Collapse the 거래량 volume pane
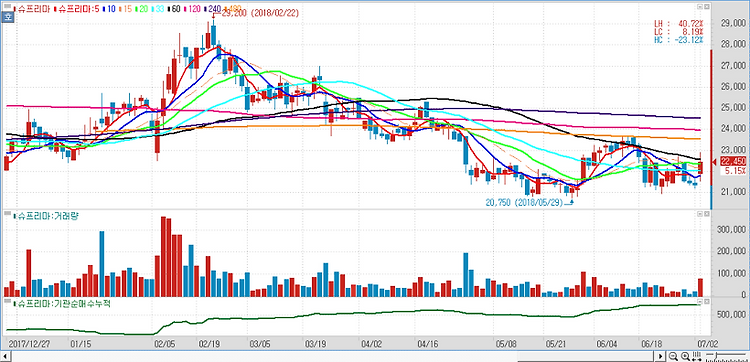Image resolution: width=750 pixels, height=362 pixels. 700,214
